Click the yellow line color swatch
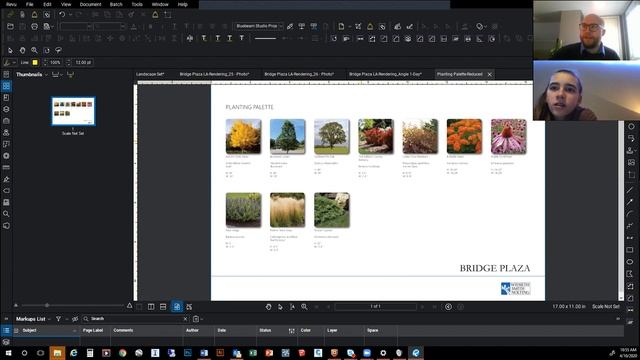 [x=35, y=62]
